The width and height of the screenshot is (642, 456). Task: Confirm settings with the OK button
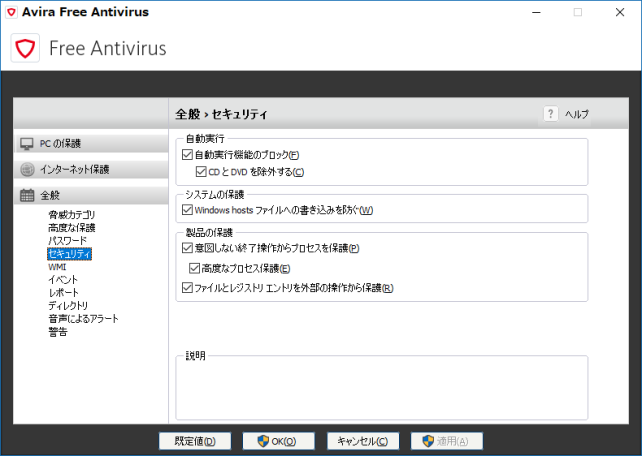pos(278,441)
